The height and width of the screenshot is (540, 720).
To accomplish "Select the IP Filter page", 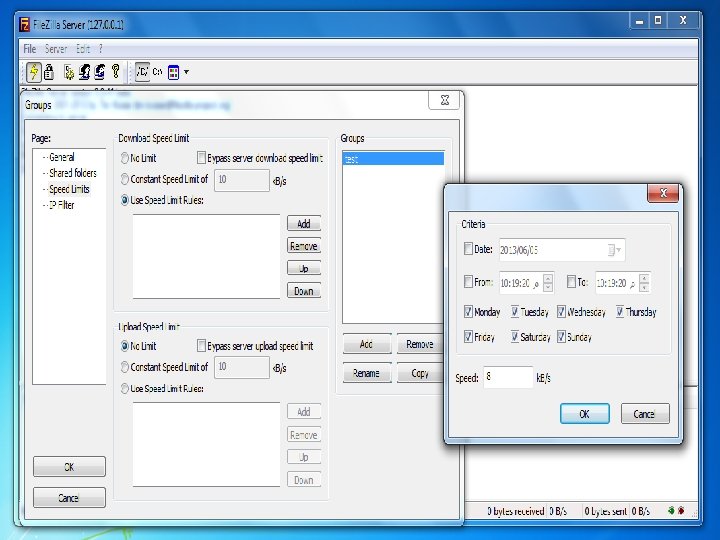I will [62, 205].
